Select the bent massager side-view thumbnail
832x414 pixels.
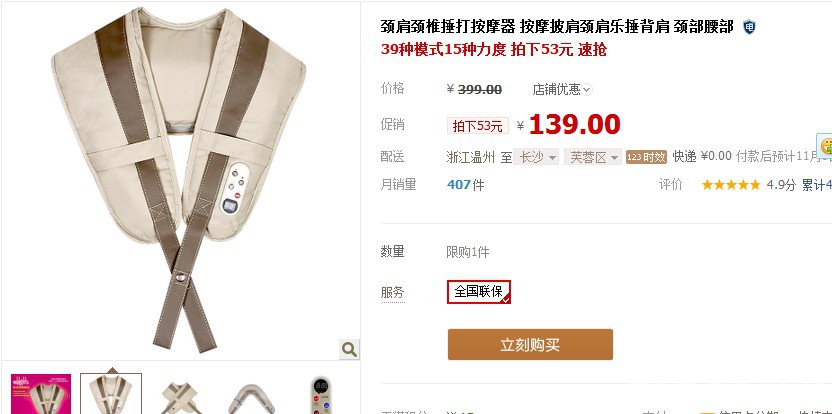point(251,397)
